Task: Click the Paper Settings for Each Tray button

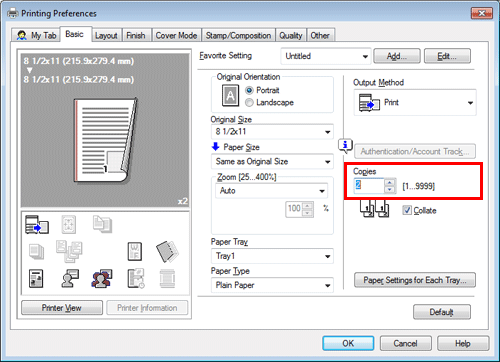Action: [x=415, y=280]
